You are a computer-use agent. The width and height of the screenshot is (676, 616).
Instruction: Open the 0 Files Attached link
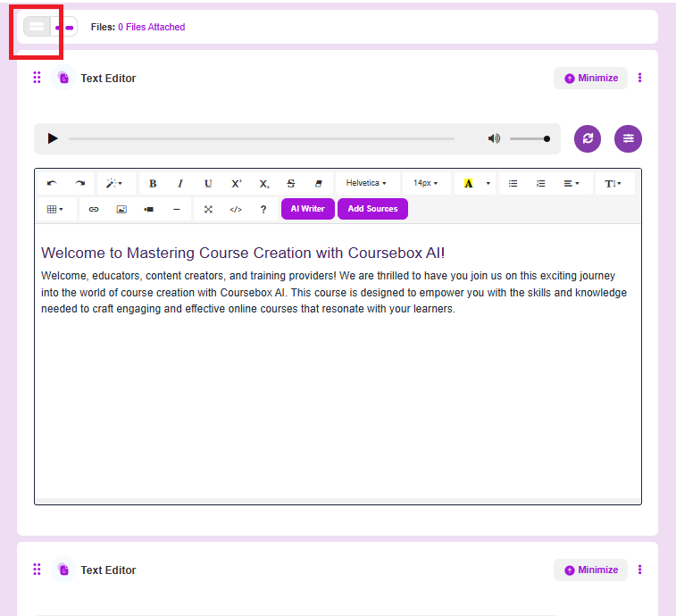(x=151, y=27)
